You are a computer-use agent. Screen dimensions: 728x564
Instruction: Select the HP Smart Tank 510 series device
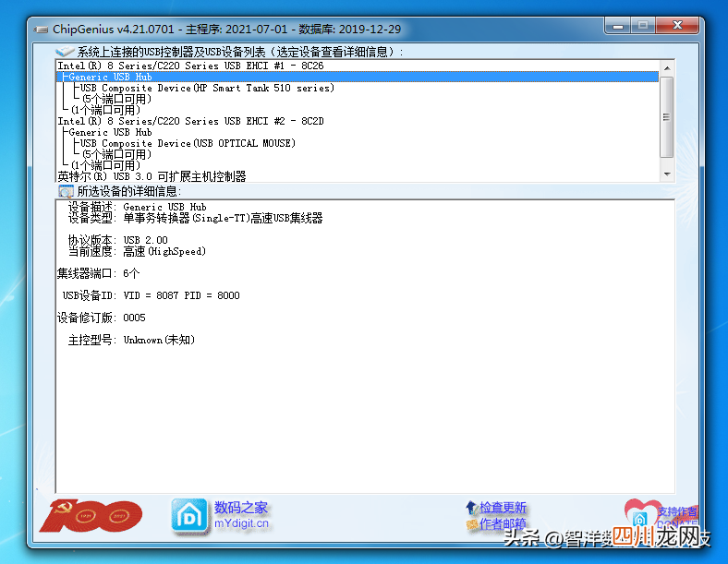[207, 88]
